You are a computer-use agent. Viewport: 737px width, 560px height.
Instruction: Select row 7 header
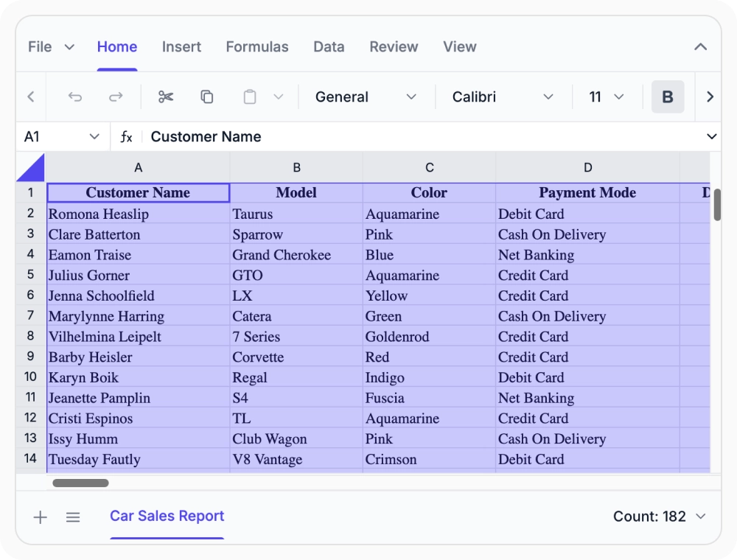(x=31, y=315)
